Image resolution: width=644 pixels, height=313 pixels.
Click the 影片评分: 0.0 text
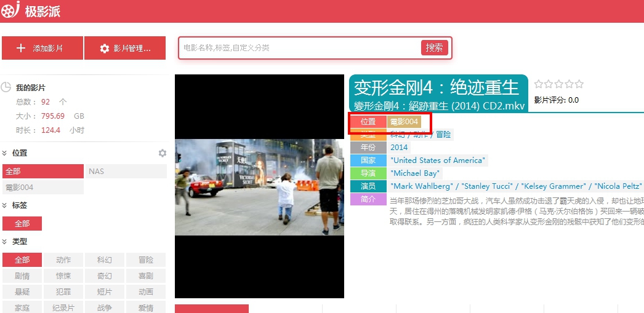(556, 100)
